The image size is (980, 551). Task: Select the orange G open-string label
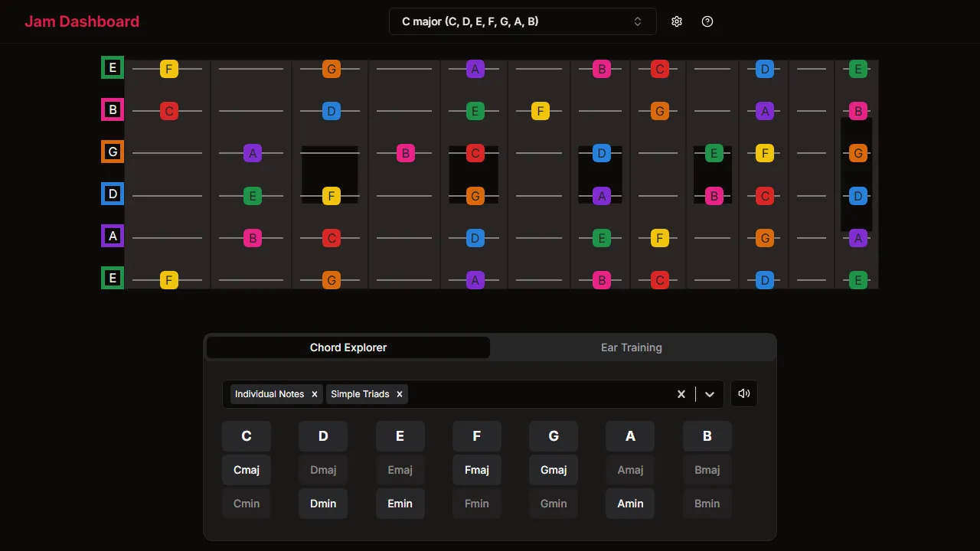(112, 152)
